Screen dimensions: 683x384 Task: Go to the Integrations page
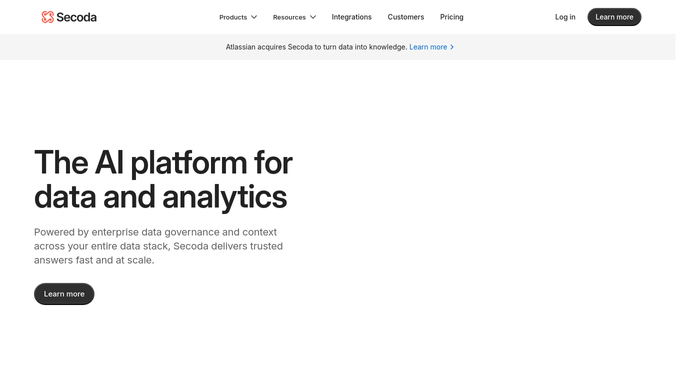(x=352, y=17)
